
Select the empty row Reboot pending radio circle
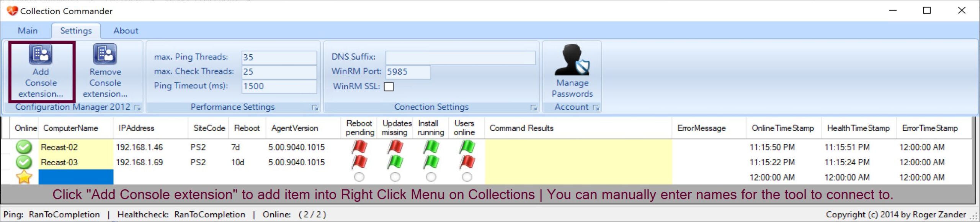point(359,177)
